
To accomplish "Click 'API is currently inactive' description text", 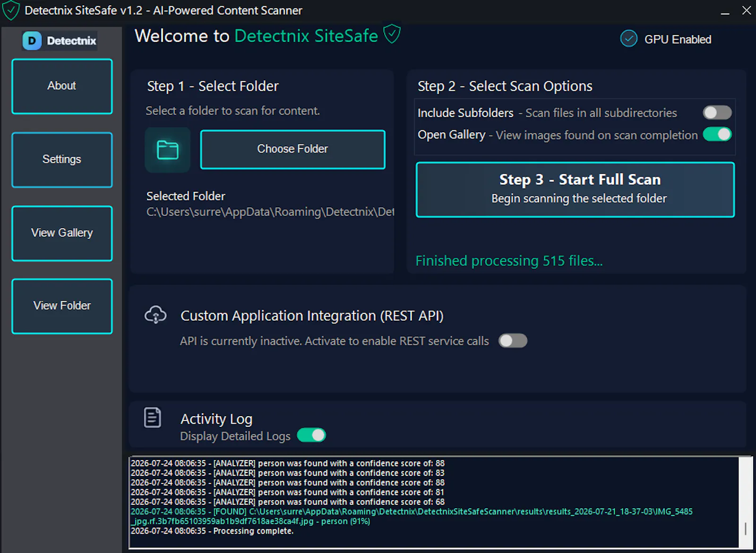I will tap(334, 341).
